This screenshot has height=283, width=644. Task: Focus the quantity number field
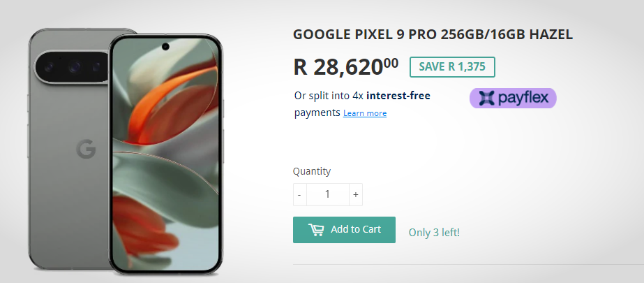pos(327,194)
